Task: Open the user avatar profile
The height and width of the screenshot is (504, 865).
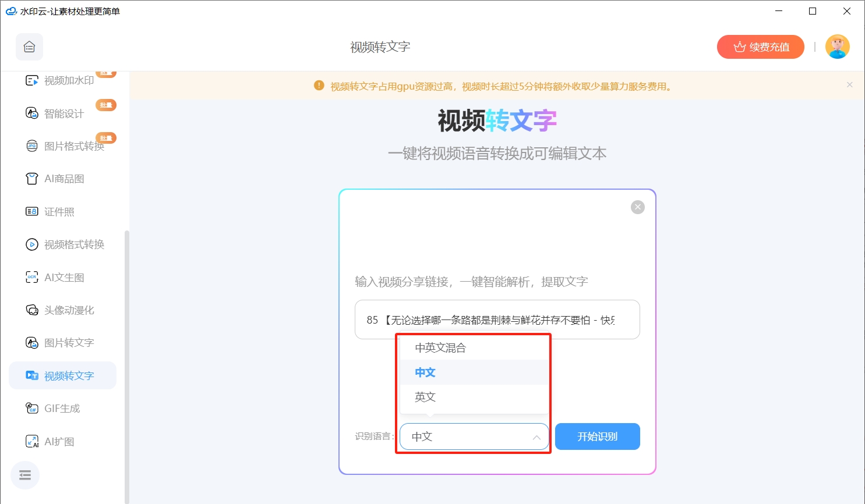Action: coord(837,47)
